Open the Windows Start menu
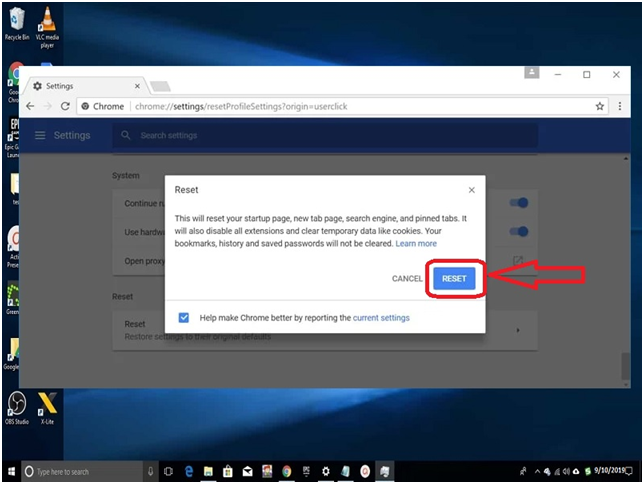This screenshot has width=644, height=484. (x=12, y=471)
